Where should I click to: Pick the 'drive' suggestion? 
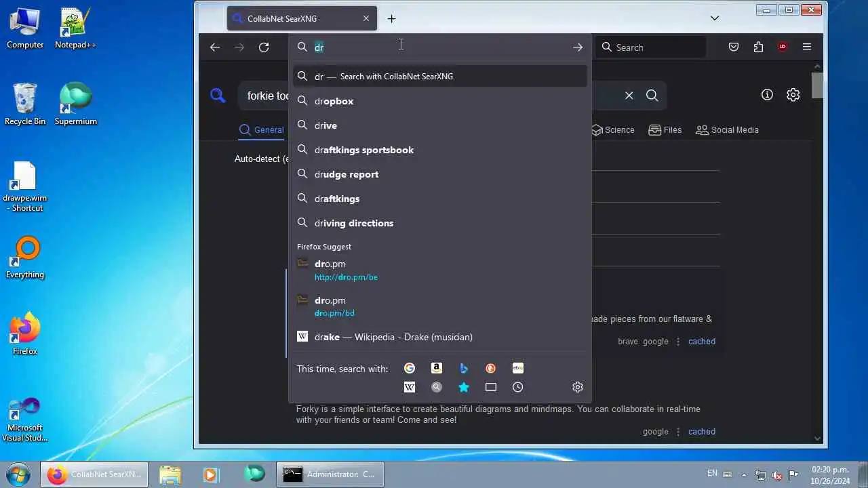point(440,125)
